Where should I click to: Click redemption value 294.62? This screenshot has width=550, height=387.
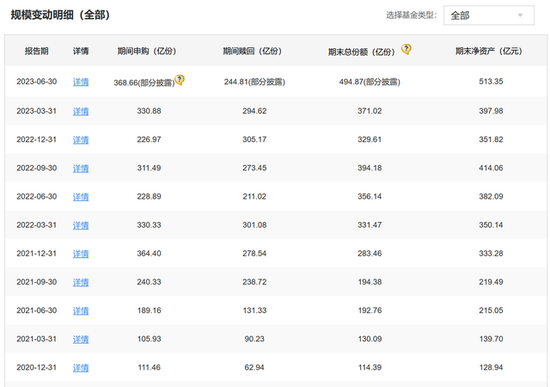click(x=255, y=111)
